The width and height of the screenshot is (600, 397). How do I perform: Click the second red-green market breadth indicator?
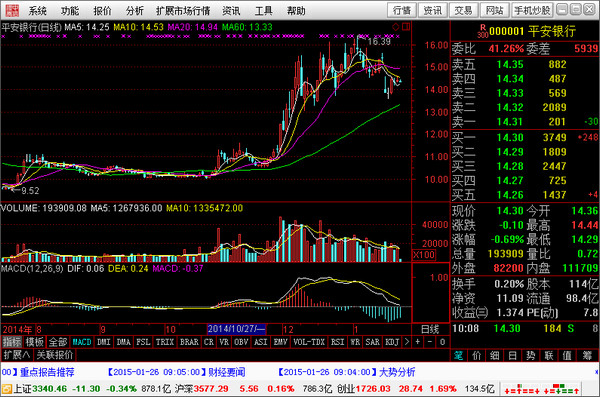561,389
